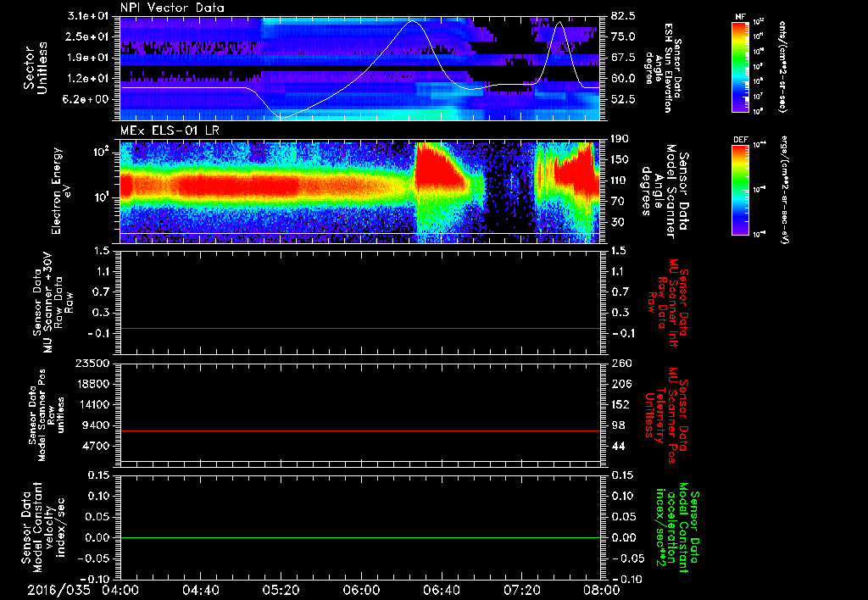Click the NPI sector spectrogram plot

click(359, 68)
